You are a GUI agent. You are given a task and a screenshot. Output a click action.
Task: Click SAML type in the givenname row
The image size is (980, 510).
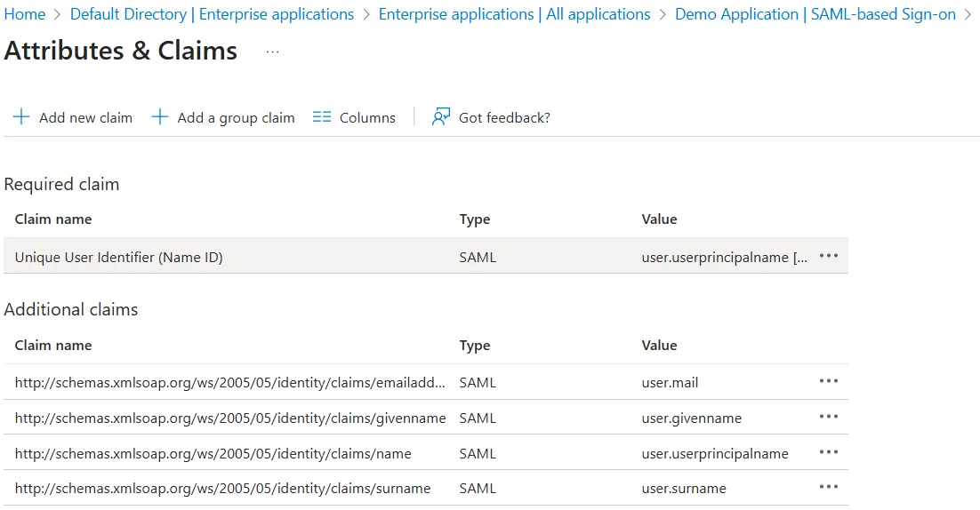coord(478,418)
